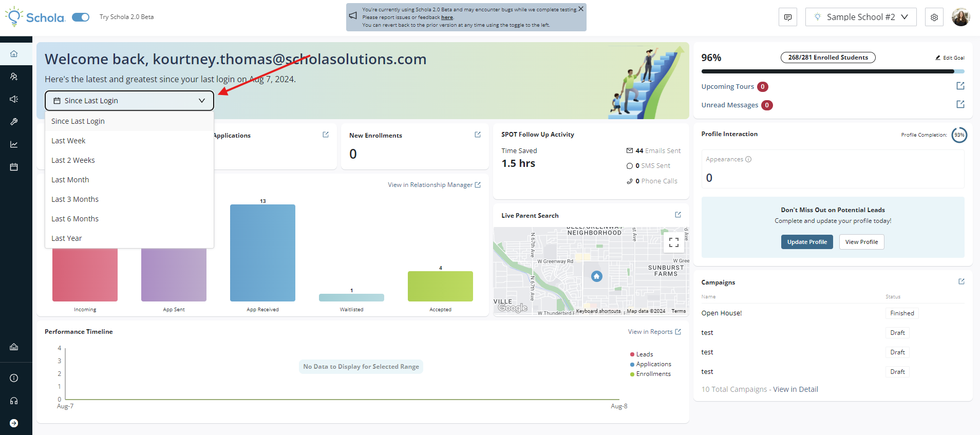Open the map Terms link
Image resolution: width=980 pixels, height=435 pixels.
(x=679, y=311)
